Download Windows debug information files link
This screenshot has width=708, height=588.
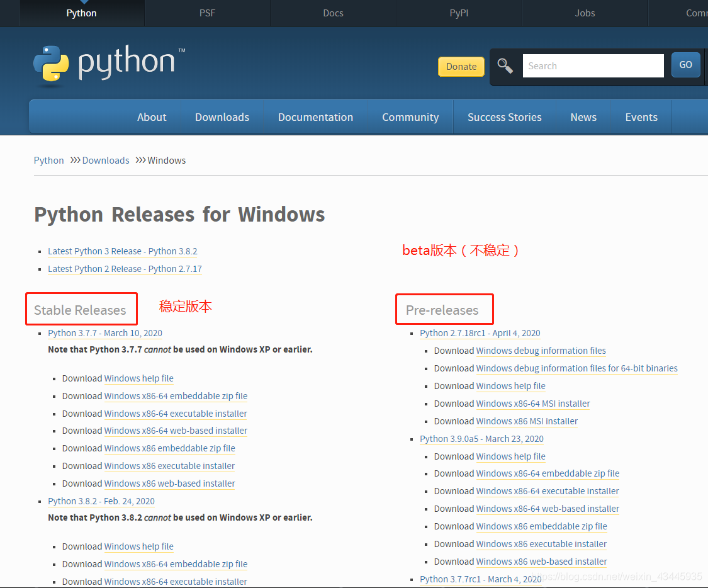541,351
